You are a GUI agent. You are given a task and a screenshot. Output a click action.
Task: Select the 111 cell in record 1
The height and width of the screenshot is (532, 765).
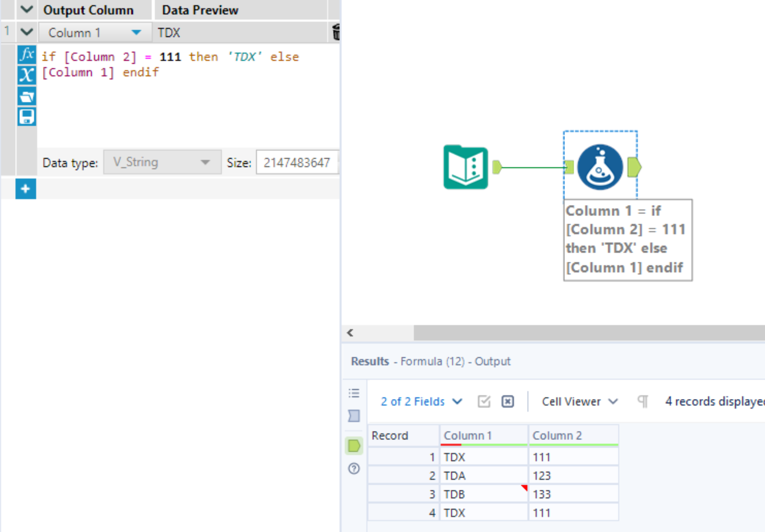(x=573, y=457)
